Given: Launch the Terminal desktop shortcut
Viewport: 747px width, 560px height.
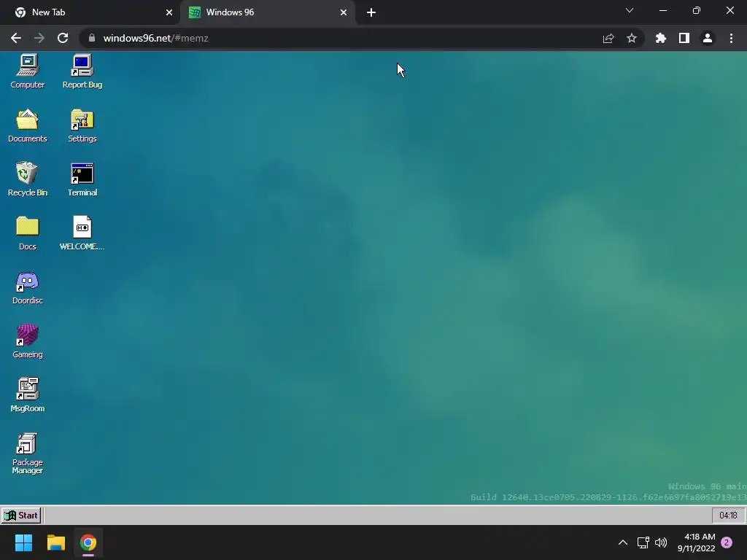Looking at the screenshot, I should point(82,179).
